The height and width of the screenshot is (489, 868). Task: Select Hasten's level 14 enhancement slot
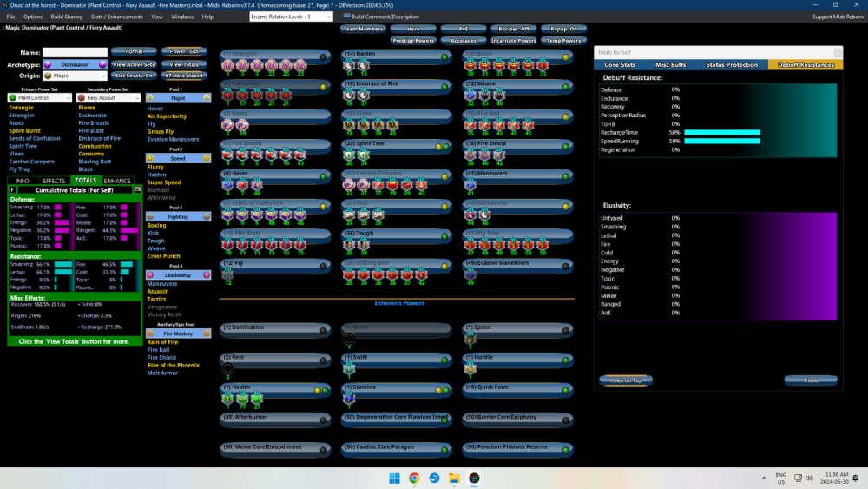point(349,66)
